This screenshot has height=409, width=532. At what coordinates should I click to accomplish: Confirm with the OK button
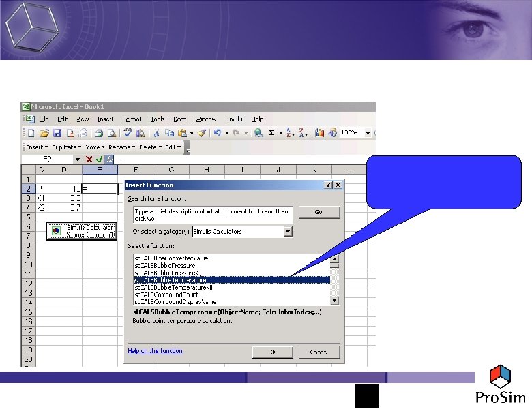[272, 352]
